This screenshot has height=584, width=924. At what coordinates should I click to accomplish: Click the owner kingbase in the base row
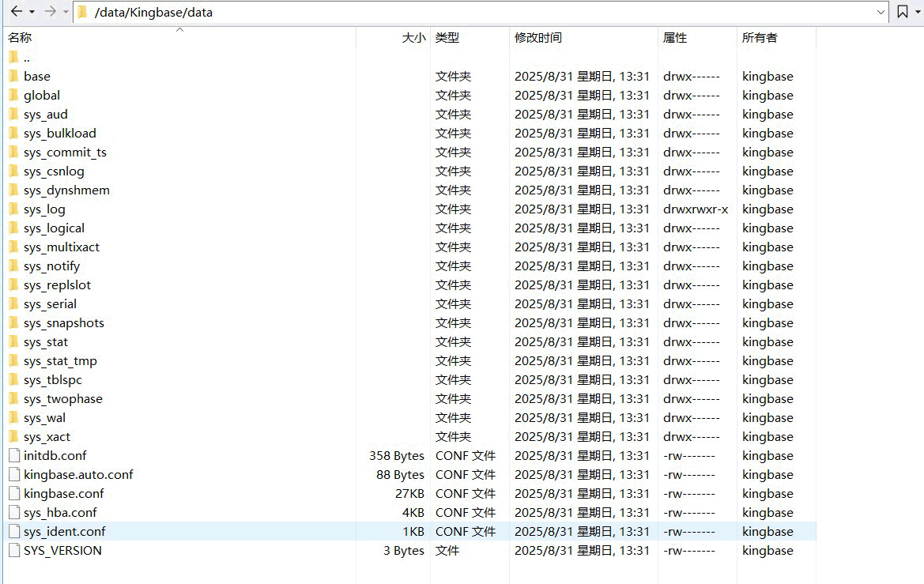pyautogui.click(x=767, y=76)
